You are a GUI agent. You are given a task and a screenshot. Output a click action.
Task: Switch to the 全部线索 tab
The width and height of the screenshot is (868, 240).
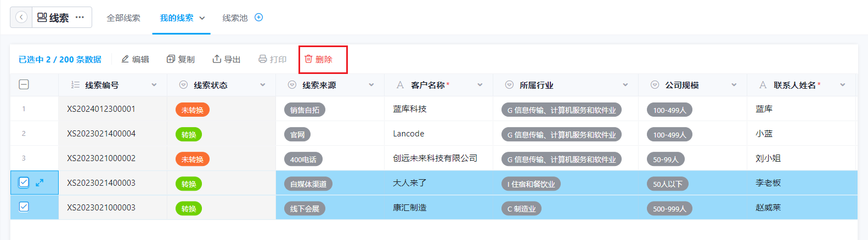coord(123,18)
